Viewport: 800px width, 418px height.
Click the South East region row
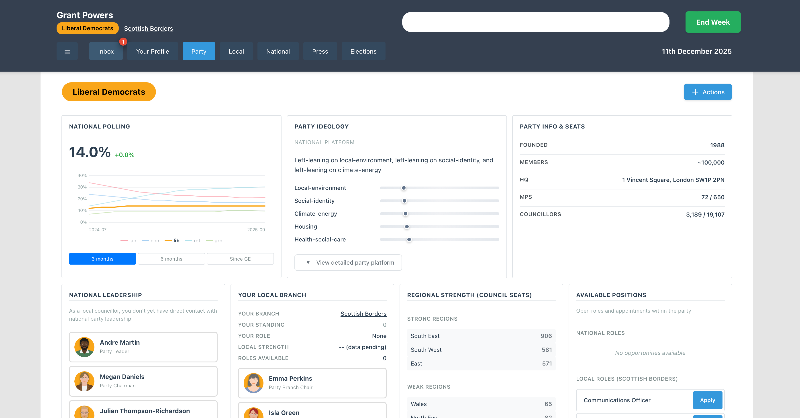point(481,336)
